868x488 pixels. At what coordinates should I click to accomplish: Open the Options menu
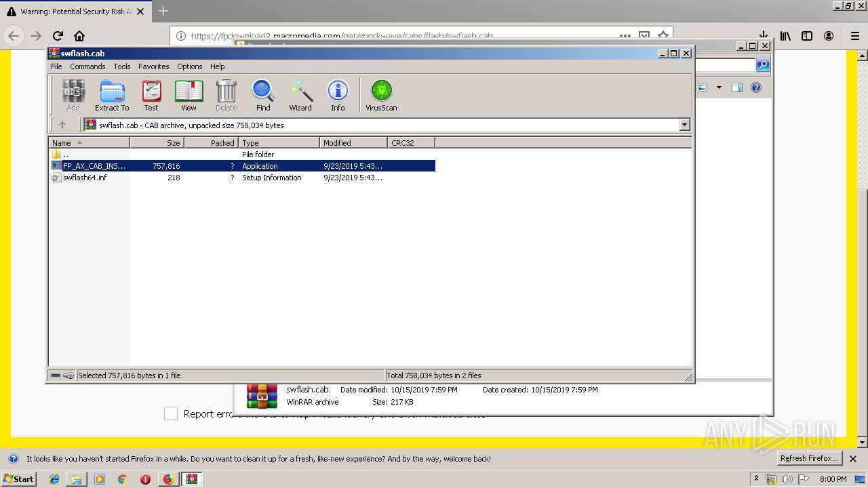[190, 66]
